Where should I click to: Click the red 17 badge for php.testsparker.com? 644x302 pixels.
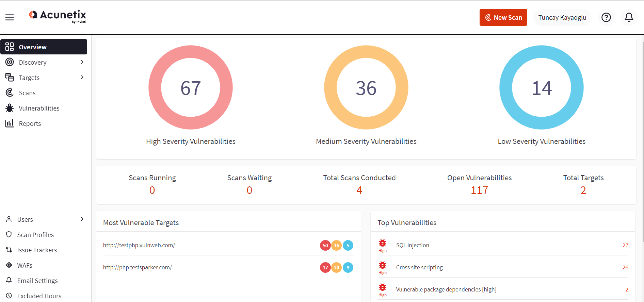point(325,268)
